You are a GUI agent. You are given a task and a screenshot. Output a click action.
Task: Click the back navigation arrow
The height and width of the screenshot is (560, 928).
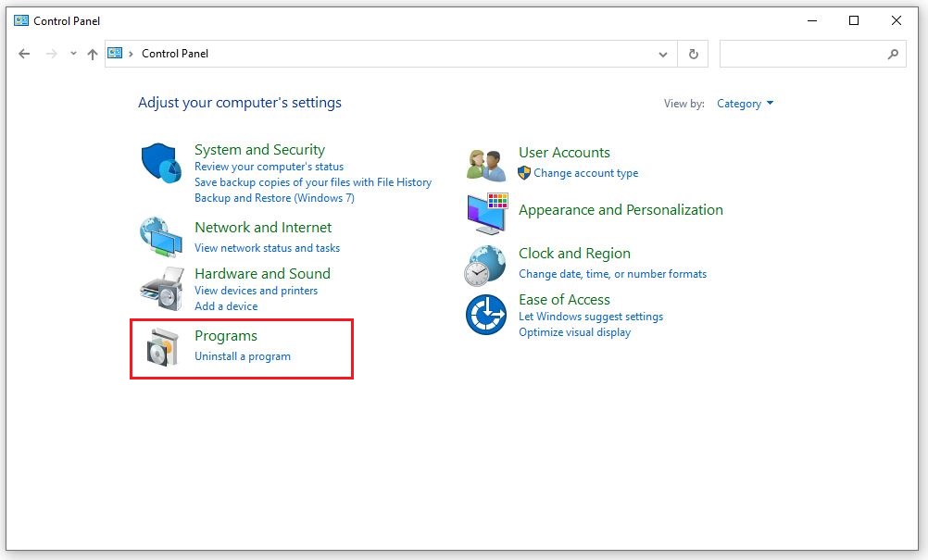(x=25, y=54)
